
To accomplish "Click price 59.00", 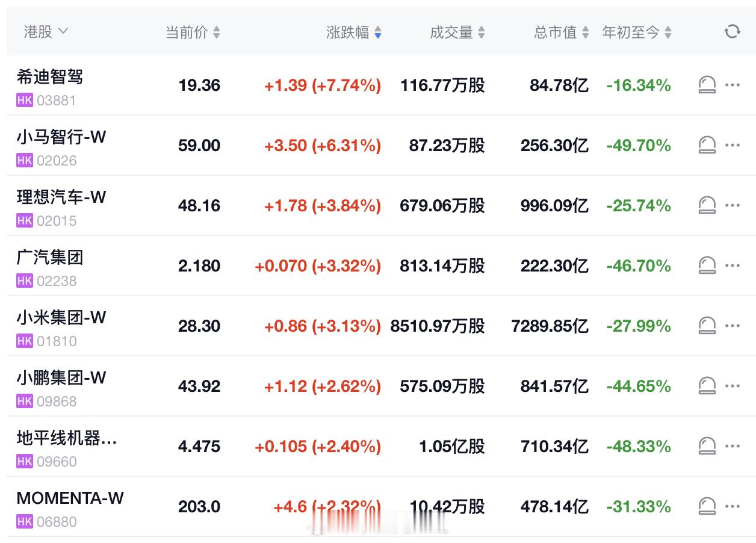I will pyautogui.click(x=199, y=146).
